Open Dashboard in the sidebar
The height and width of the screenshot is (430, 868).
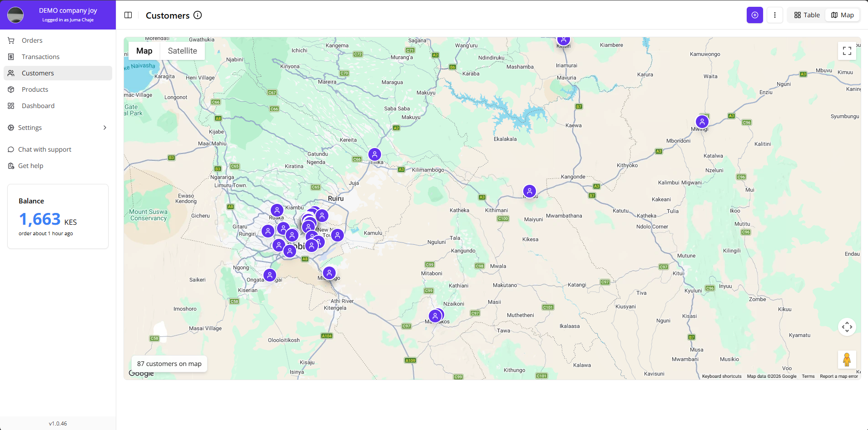[58, 106]
